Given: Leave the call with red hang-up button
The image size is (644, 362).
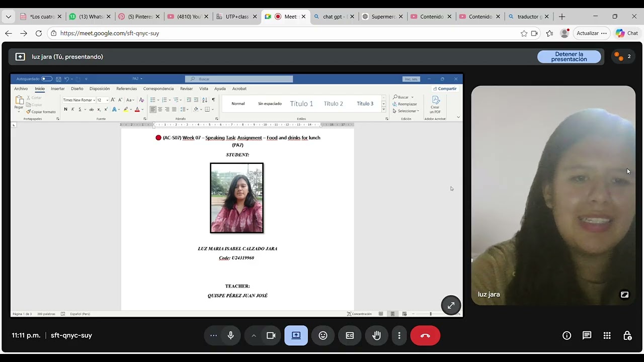Looking at the screenshot, I should (x=425, y=335).
